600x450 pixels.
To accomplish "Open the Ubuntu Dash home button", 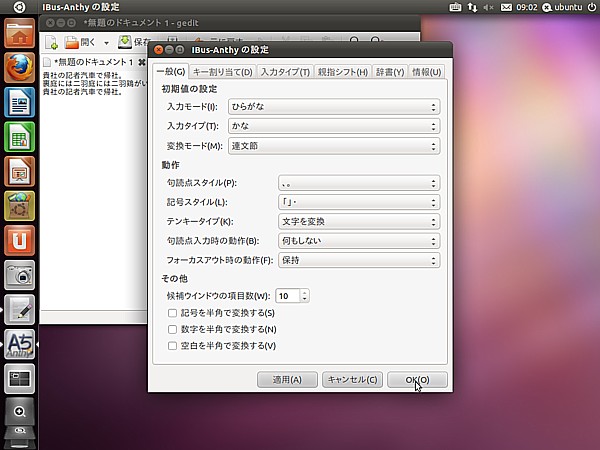I will pos(19,7).
